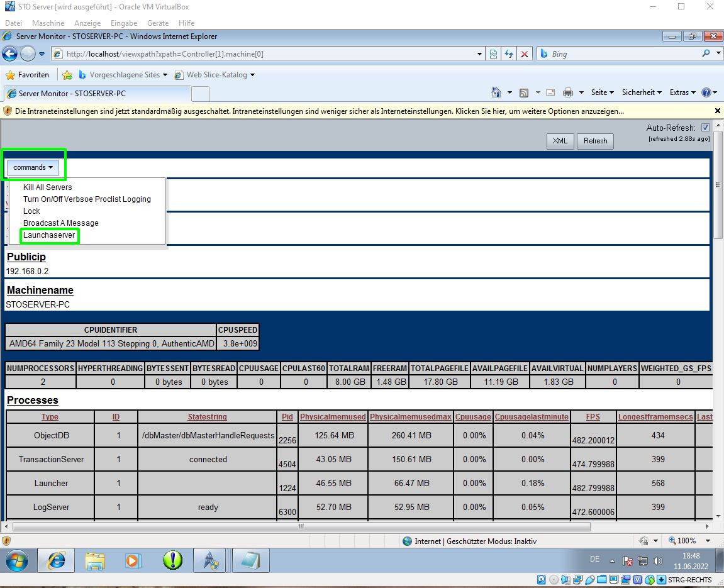Click the Bing search magnifier icon
Viewport: 724px width, 588px height.
[x=706, y=53]
